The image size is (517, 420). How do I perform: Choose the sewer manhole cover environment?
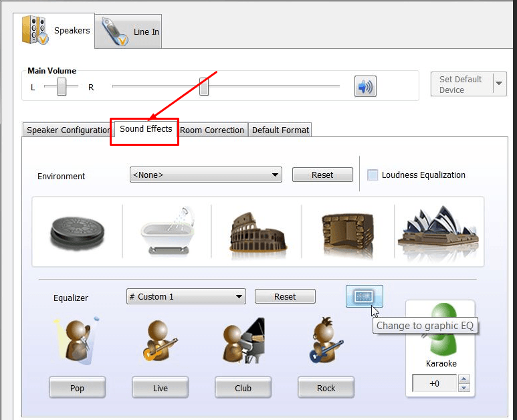coord(77,232)
